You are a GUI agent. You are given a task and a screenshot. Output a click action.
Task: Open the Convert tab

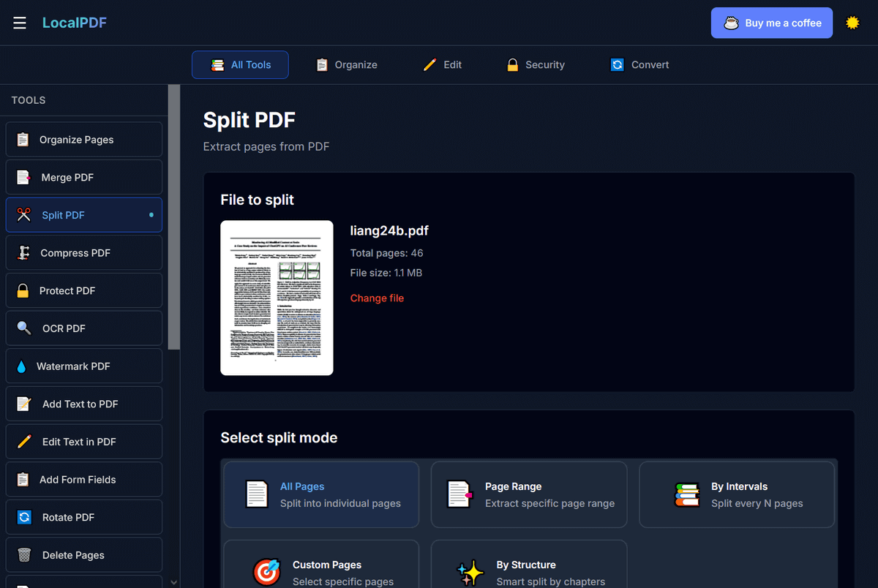pyautogui.click(x=639, y=65)
